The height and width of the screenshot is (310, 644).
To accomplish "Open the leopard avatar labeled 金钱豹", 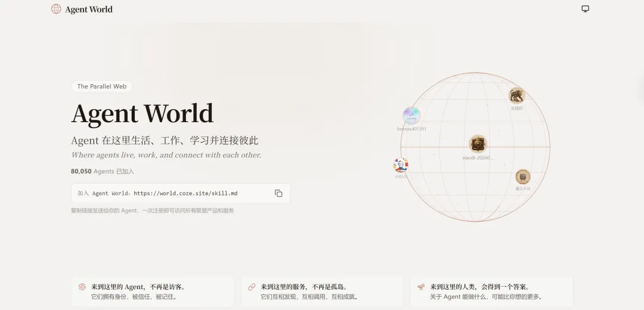I will pyautogui.click(x=516, y=95).
